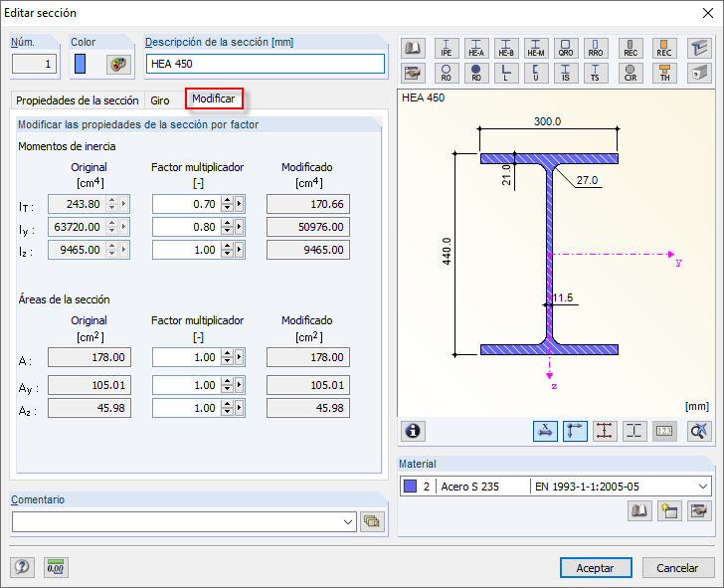
Task: Click the Iz multiplier spinner control
Action: click(227, 250)
